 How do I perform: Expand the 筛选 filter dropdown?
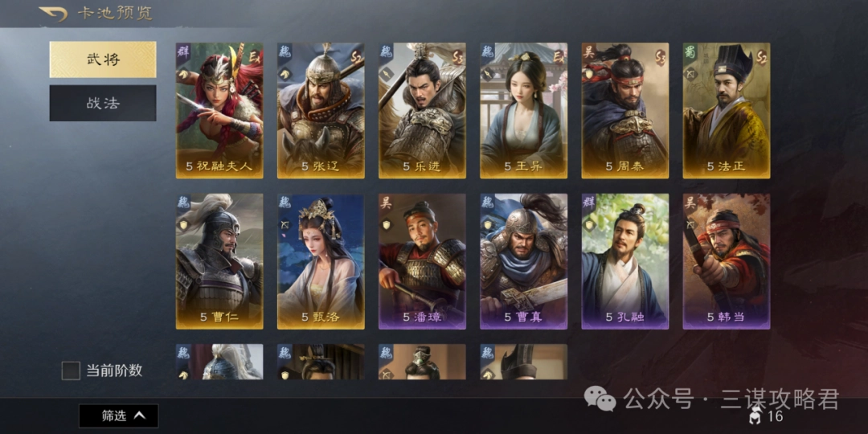118,416
